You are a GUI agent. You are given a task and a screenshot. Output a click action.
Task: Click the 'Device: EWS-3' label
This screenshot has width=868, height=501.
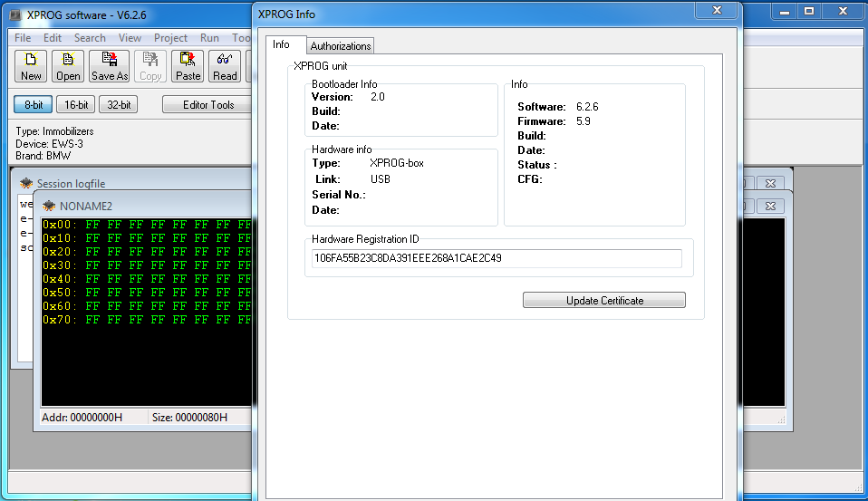49,144
